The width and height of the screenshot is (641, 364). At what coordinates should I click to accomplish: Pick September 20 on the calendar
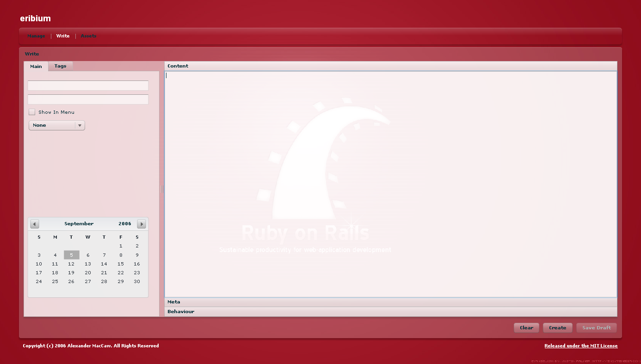click(88, 273)
